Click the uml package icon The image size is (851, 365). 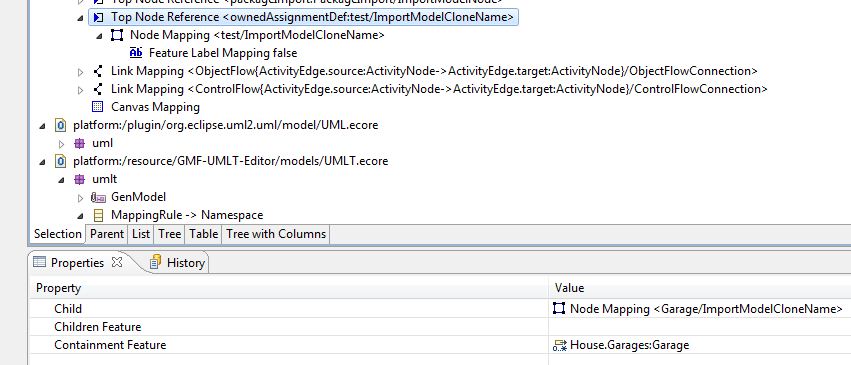point(79,143)
